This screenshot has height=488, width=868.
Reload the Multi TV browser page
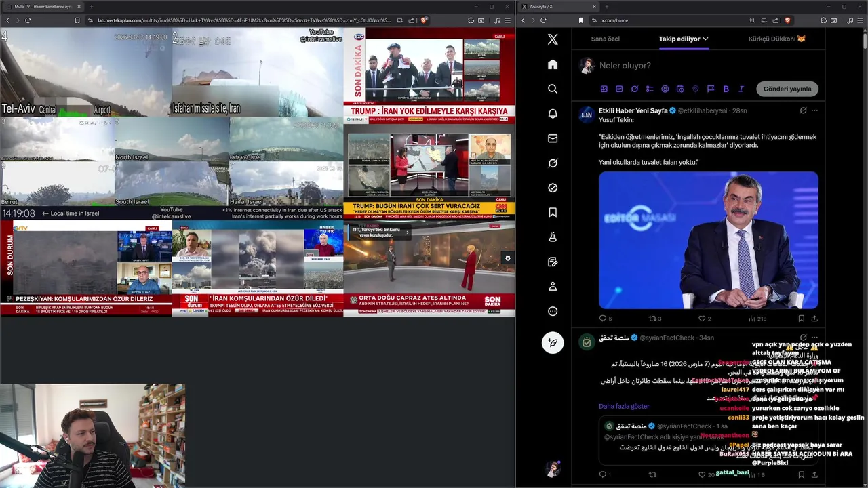(x=28, y=20)
